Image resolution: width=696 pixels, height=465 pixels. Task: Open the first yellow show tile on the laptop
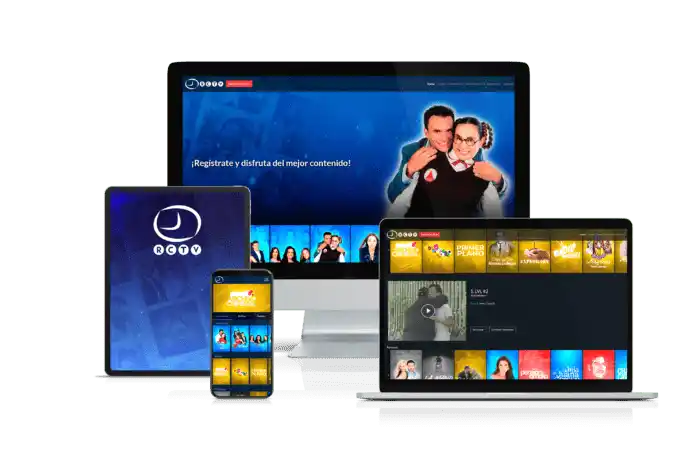click(406, 256)
